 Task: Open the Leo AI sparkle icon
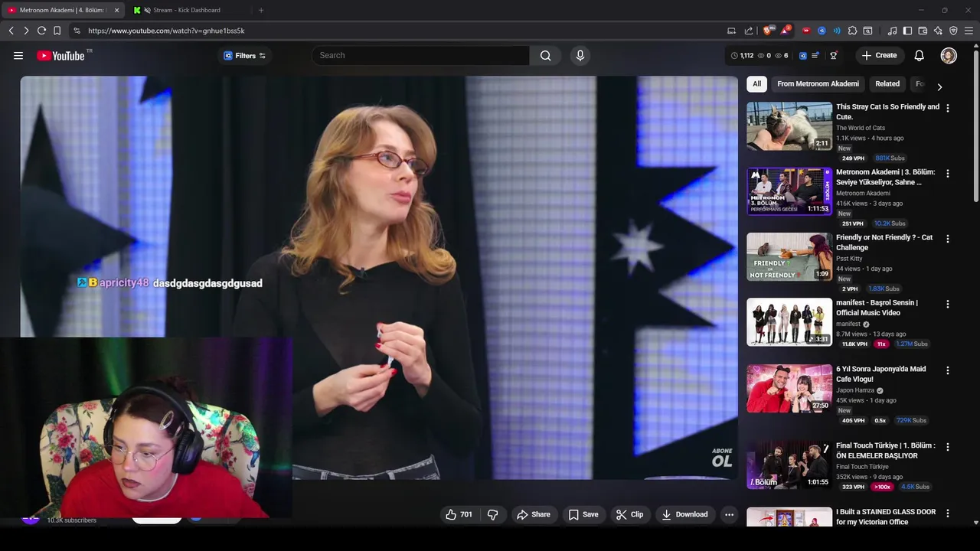click(x=938, y=31)
